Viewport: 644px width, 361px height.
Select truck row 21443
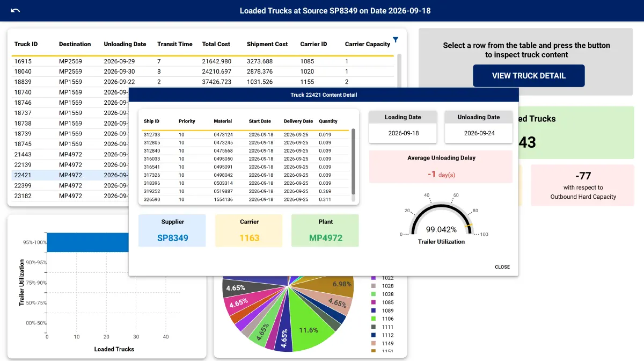coord(70,154)
